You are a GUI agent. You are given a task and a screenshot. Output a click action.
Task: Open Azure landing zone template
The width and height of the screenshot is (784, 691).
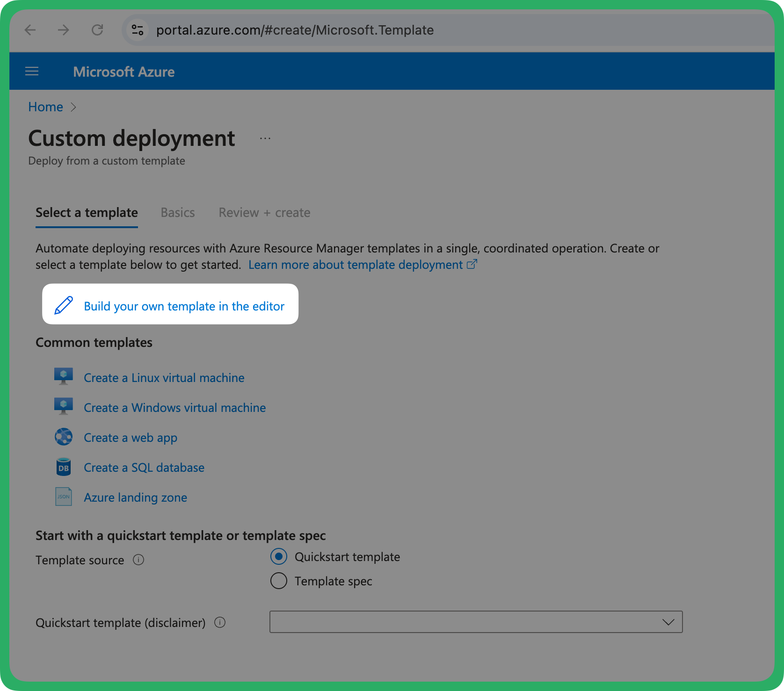136,497
